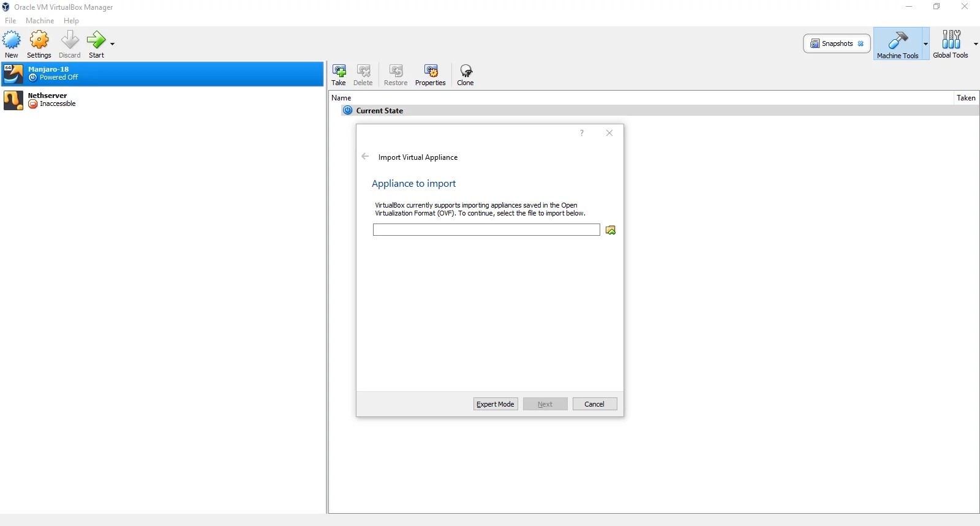The image size is (980, 526).
Task: Clone the machine with sheep icon
Action: 466,71
